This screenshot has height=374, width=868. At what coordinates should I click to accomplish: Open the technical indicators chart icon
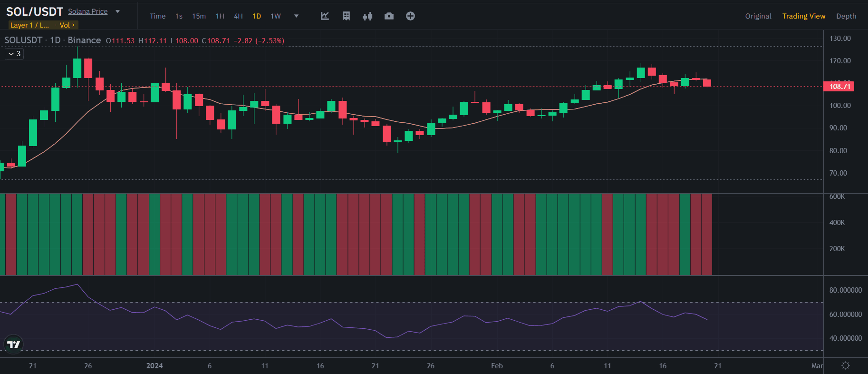[325, 16]
